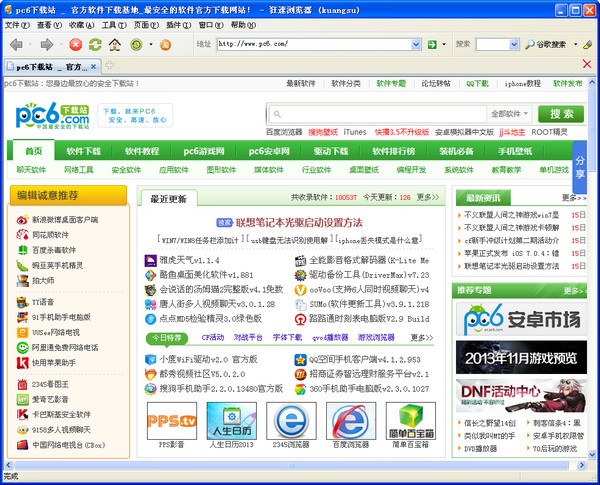Click the DNF活动中心 banner
The width and height of the screenshot is (600, 485).
[521, 395]
